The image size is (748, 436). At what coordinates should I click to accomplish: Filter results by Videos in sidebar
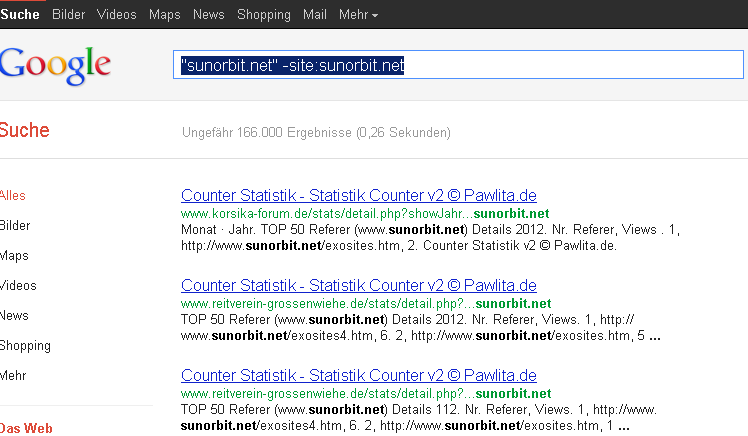18,286
